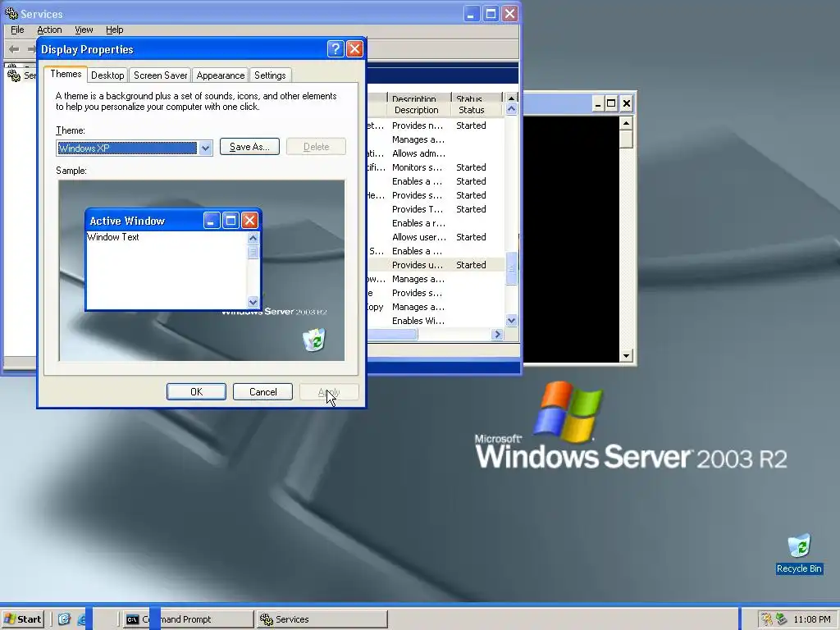Image resolution: width=840 pixels, height=630 pixels.
Task: Open the View menu in Services
Action: pyautogui.click(x=84, y=30)
